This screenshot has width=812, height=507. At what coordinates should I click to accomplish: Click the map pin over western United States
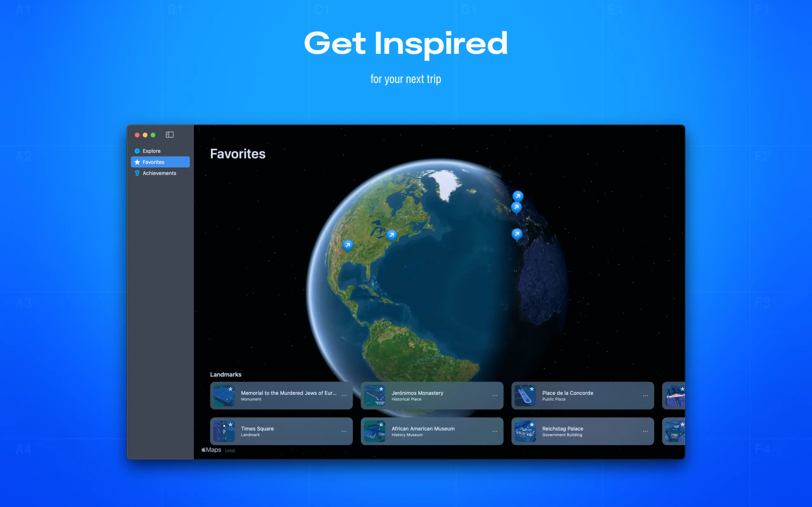tap(348, 245)
